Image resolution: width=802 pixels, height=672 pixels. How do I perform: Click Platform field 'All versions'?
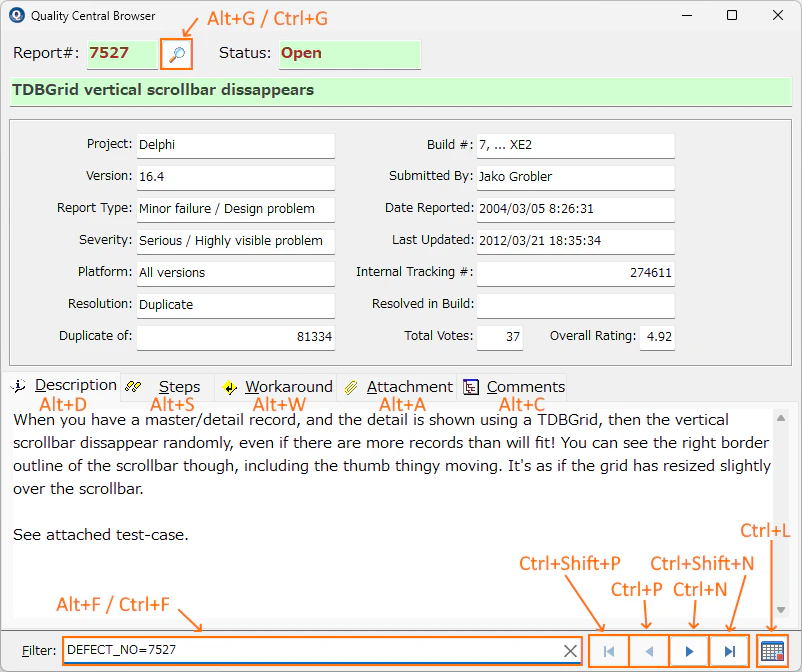pyautogui.click(x=236, y=273)
